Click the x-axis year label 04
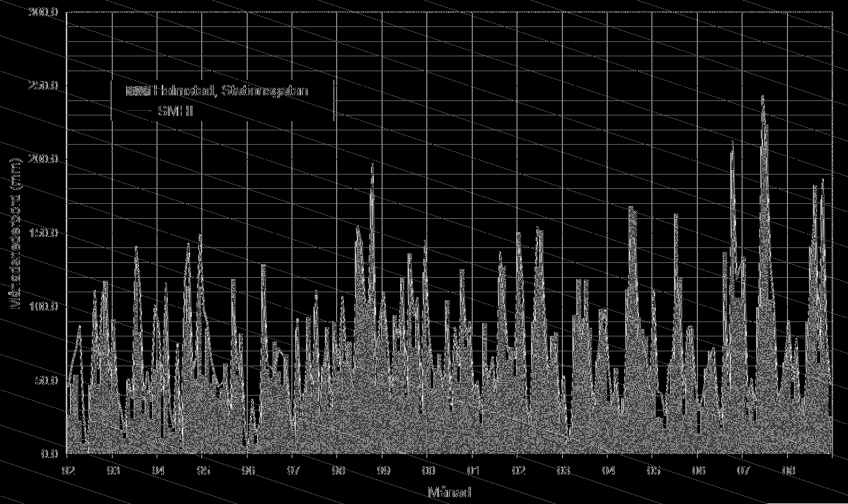Screen dimensions: 848x504 tap(607, 471)
